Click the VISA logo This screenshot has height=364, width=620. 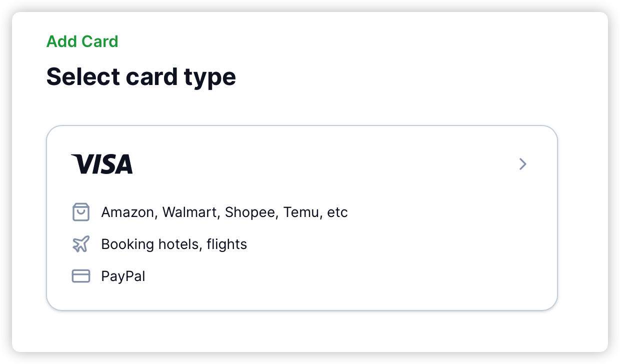click(102, 164)
